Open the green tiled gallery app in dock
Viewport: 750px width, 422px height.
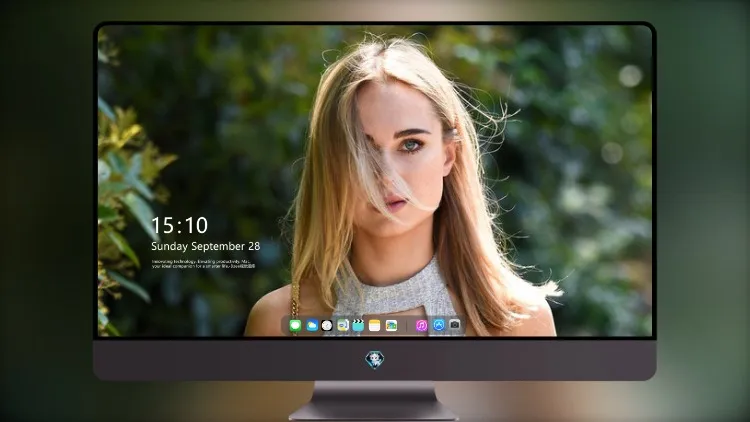[391, 325]
